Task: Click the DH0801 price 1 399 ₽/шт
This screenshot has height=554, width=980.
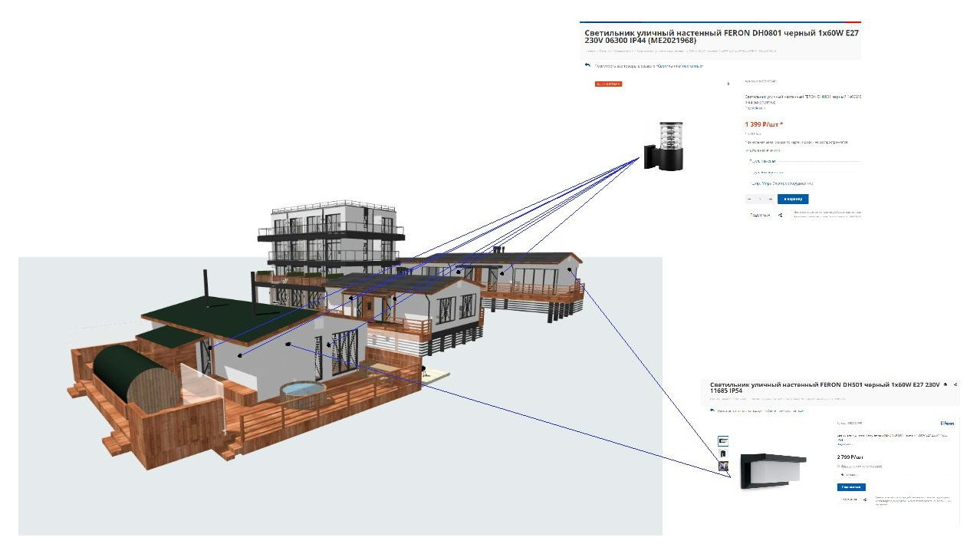Action: click(763, 124)
